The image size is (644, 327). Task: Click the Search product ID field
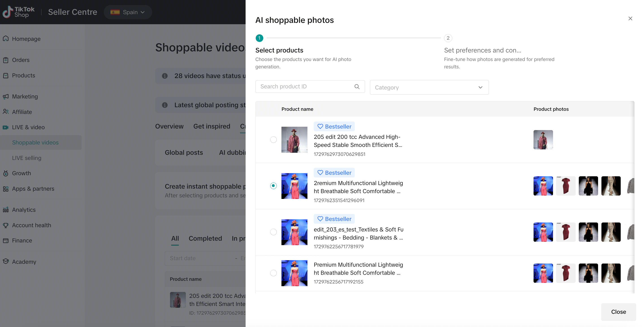click(305, 87)
